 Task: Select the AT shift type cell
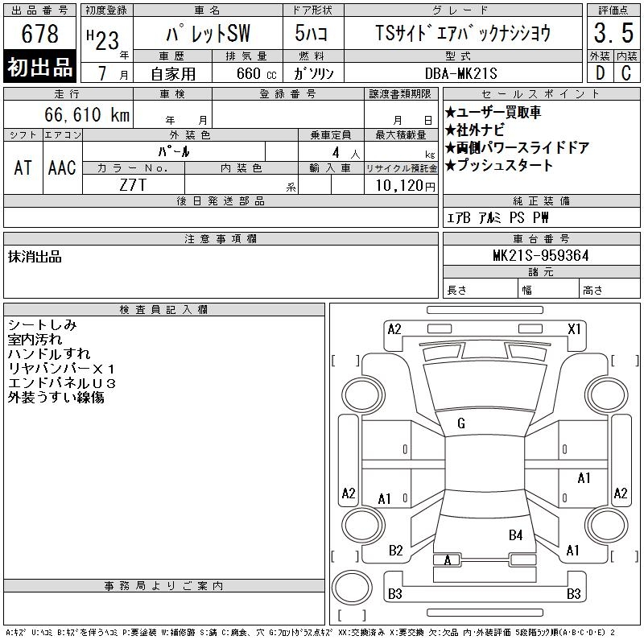(23, 167)
